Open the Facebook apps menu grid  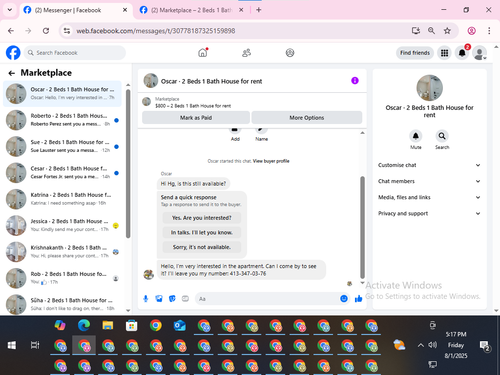point(444,53)
